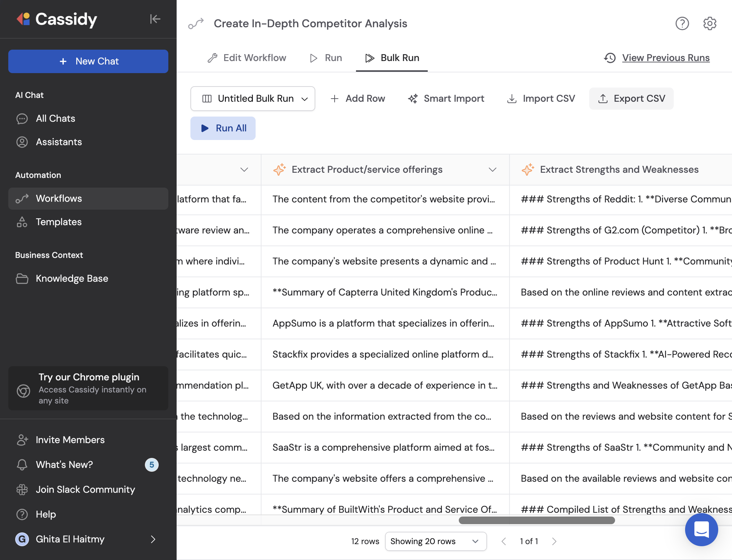Switch to the Edit Workflow tab
This screenshot has width=732, height=560.
247,58
